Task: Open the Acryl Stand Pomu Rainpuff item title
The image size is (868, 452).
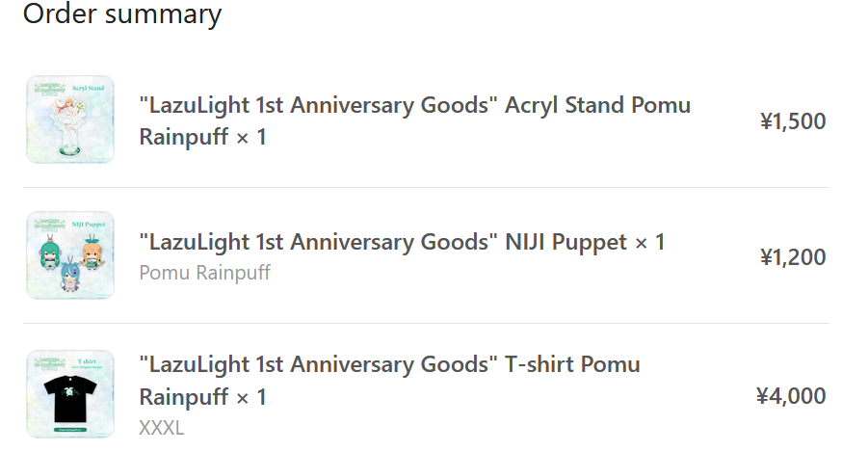Action: 414,120
